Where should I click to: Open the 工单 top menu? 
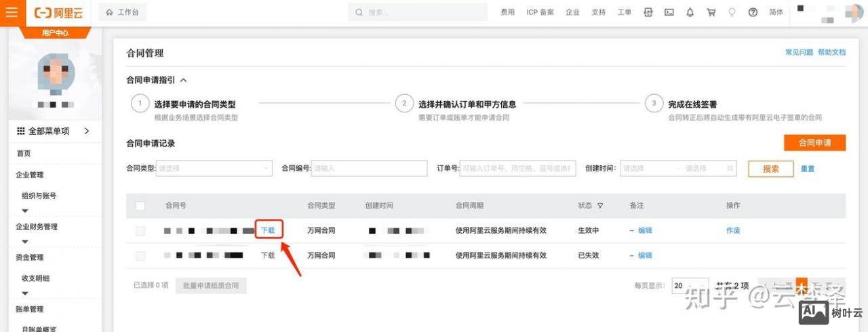tap(624, 12)
